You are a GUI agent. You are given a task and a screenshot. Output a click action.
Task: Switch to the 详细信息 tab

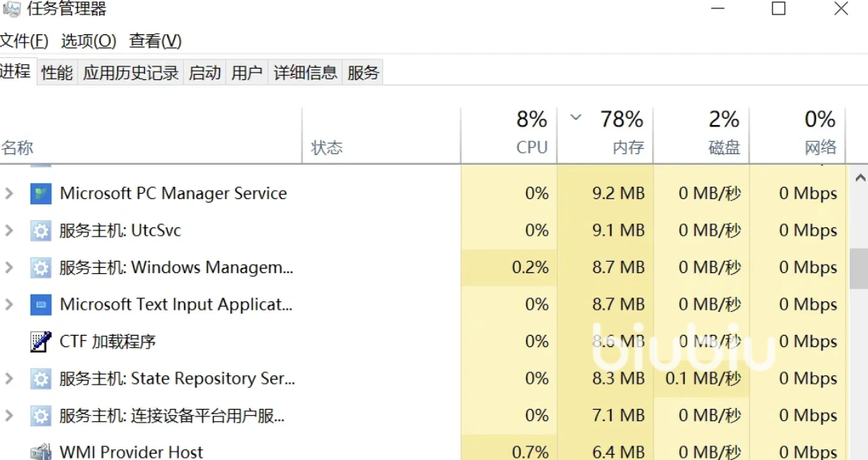305,72
